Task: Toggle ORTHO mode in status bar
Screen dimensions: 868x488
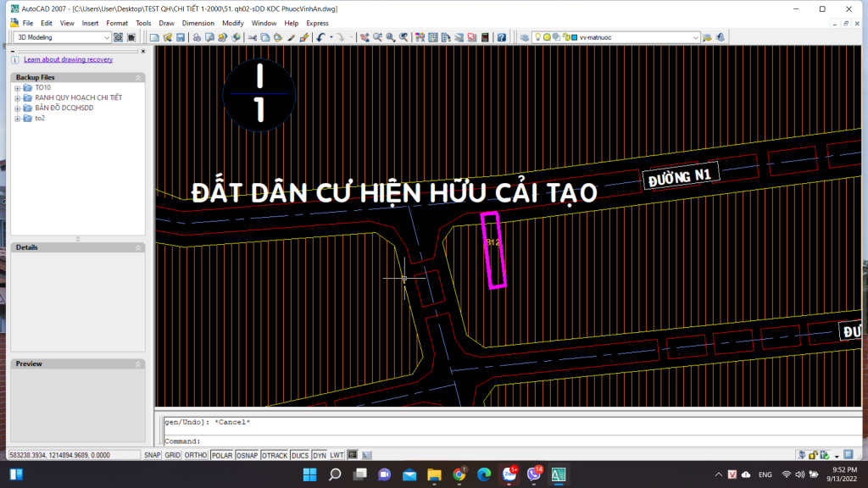Action: [x=196, y=455]
